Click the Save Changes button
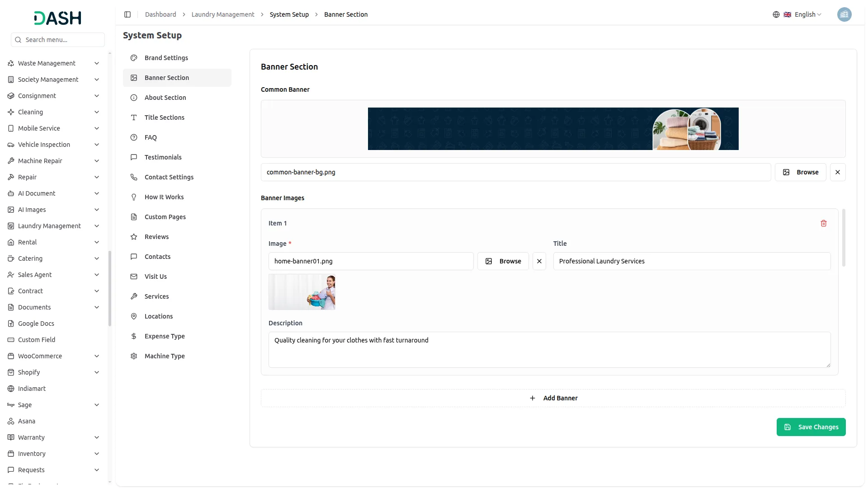The width and height of the screenshot is (868, 488). (811, 427)
